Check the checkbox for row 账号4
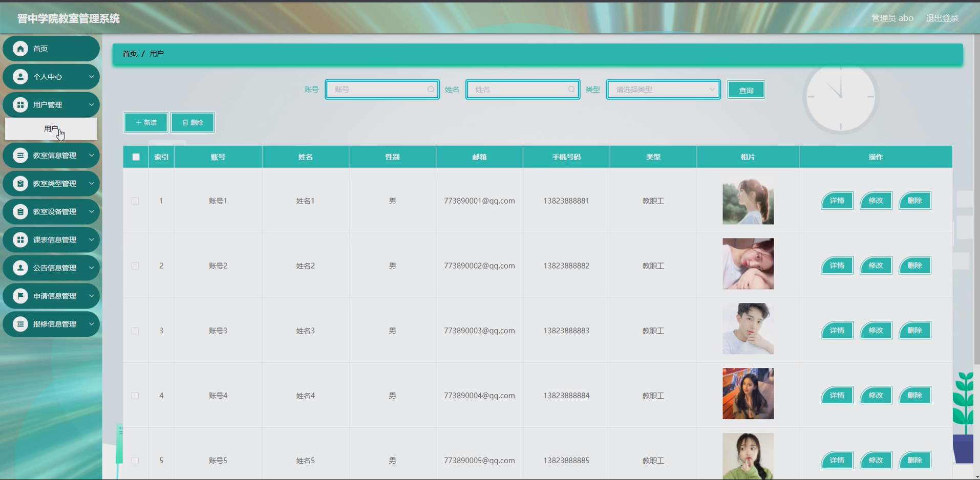This screenshot has width=980, height=480. [x=135, y=396]
